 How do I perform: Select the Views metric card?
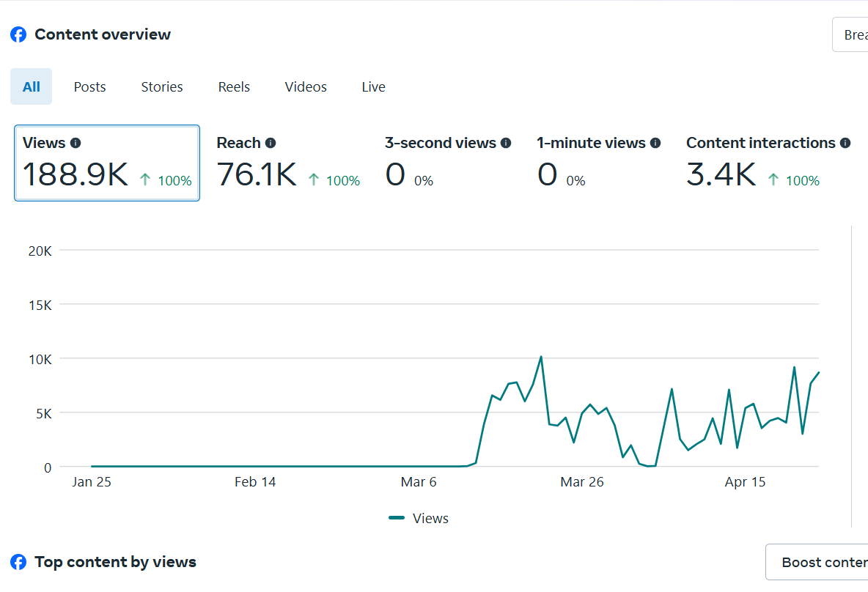point(107,163)
